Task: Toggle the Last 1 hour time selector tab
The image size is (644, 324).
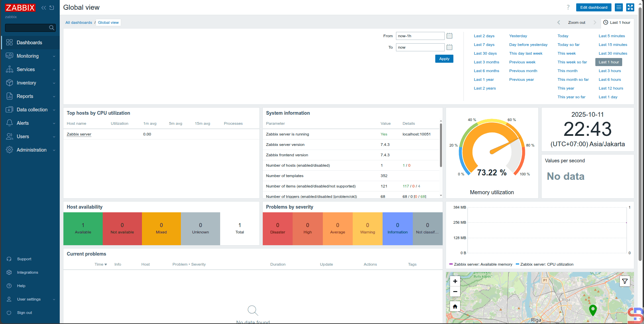Action: pos(617,22)
